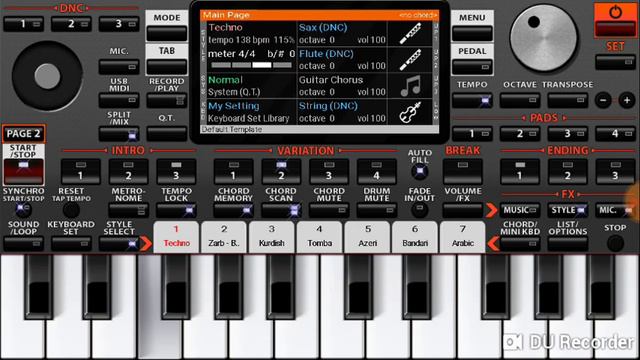Image resolution: width=640 pixels, height=360 pixels.
Task: Toggle FADE IN/OUT
Action: click(420, 210)
